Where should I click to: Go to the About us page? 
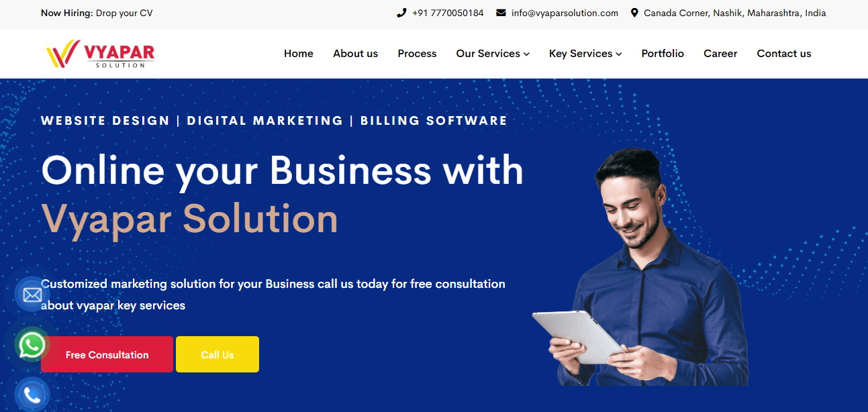pyautogui.click(x=355, y=54)
